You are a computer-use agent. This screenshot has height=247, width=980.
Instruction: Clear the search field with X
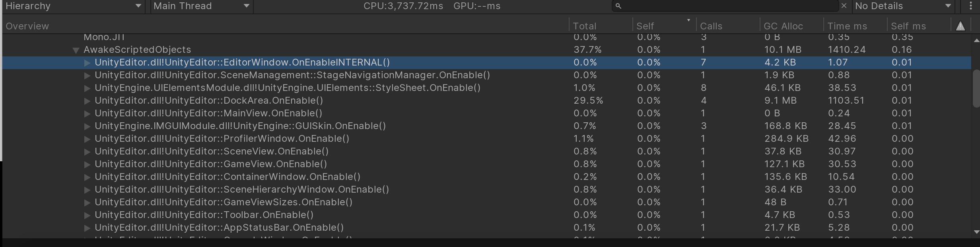coord(844,6)
